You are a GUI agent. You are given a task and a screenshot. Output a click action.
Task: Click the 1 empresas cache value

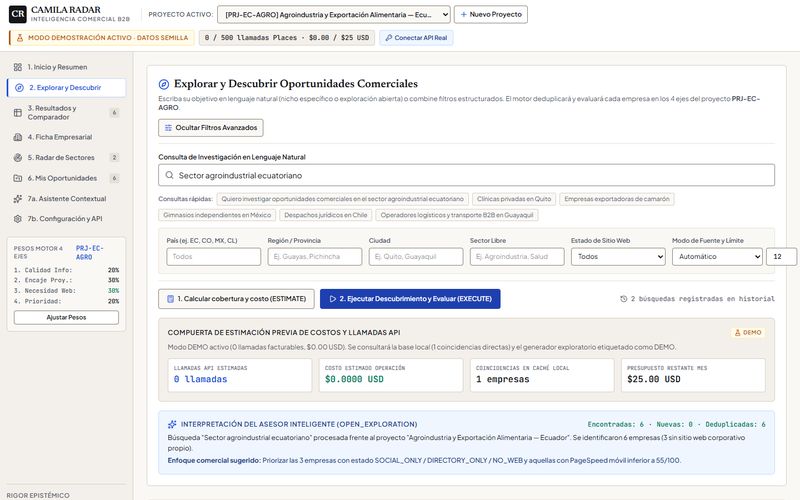point(503,379)
